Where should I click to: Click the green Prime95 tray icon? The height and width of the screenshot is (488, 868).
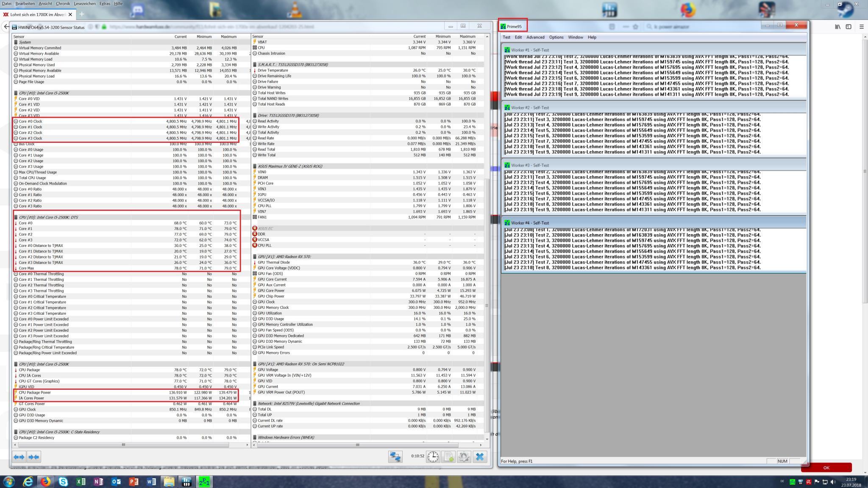(x=792, y=482)
